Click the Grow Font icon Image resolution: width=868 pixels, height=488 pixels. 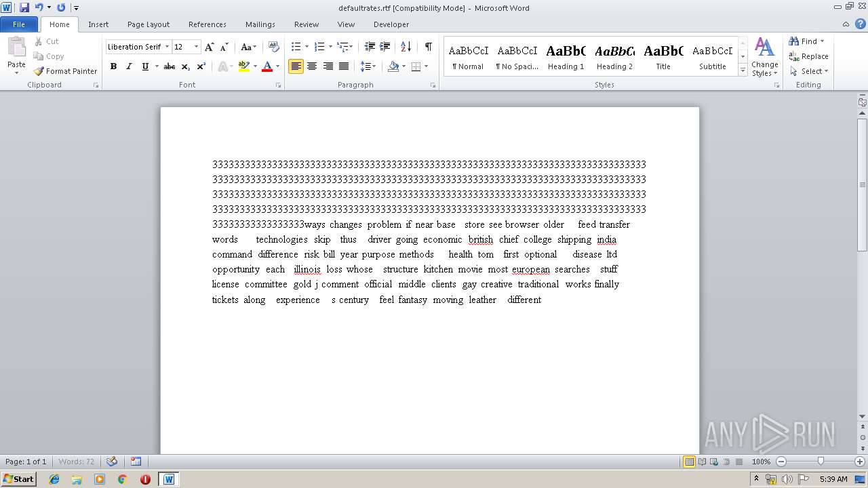(210, 47)
